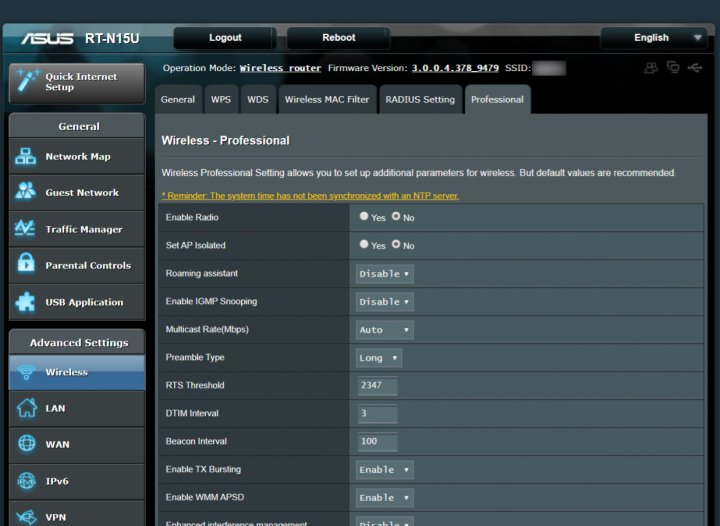Open the firmware version 3.0.0.4.378_9479 link

pos(455,68)
